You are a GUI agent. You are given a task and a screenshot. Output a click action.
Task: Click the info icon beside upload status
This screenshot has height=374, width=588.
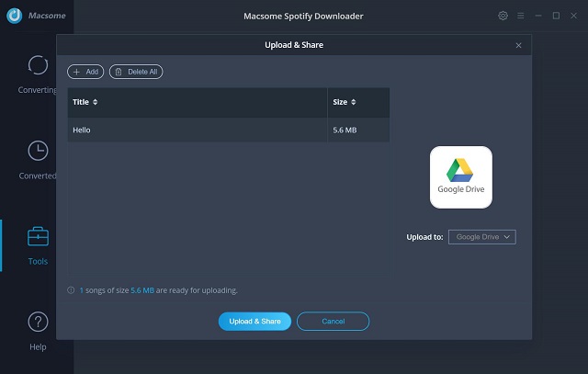click(x=71, y=290)
